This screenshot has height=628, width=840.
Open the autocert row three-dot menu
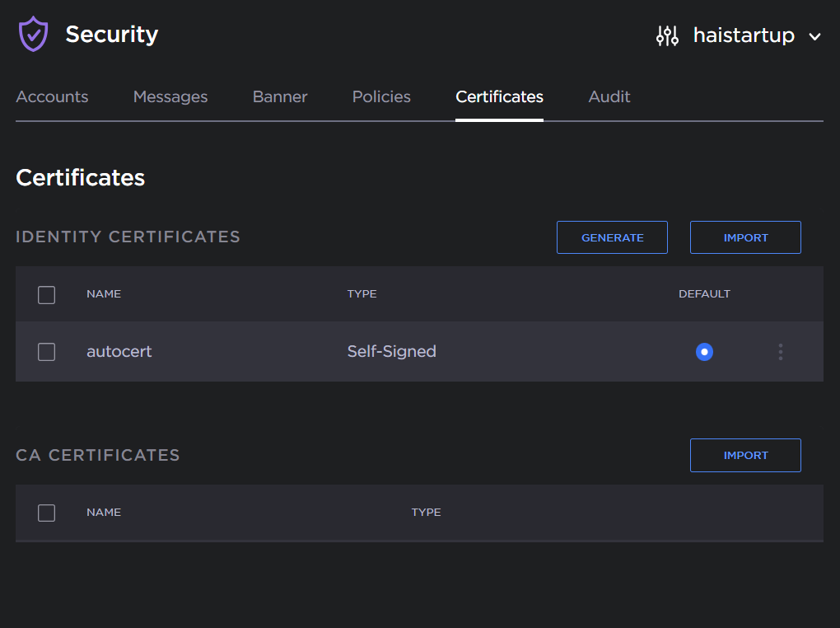point(780,352)
